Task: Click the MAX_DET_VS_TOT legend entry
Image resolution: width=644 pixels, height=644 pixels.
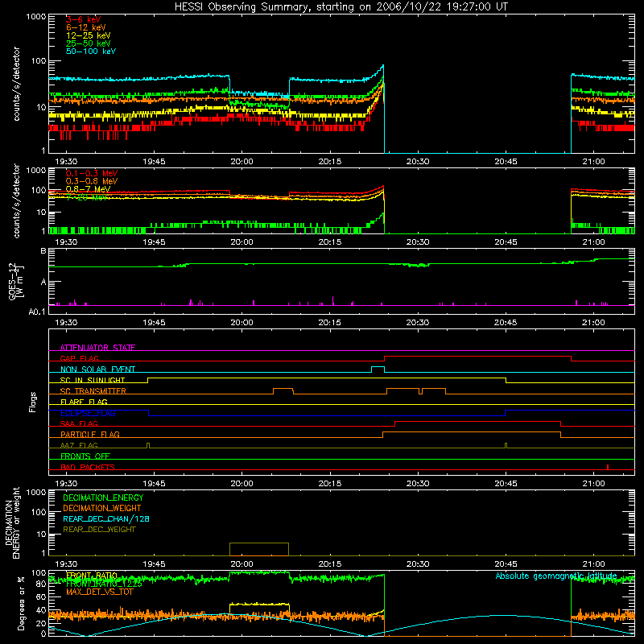Action: click(x=100, y=592)
